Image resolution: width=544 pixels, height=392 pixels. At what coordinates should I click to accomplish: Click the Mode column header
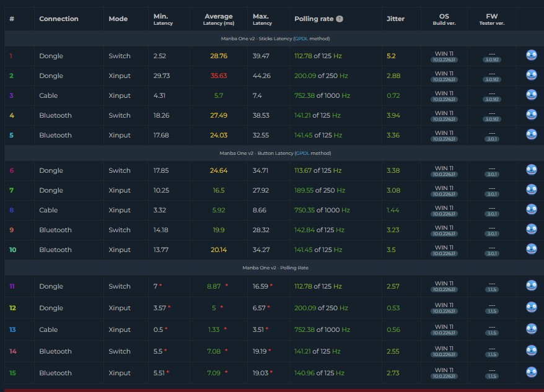118,19
